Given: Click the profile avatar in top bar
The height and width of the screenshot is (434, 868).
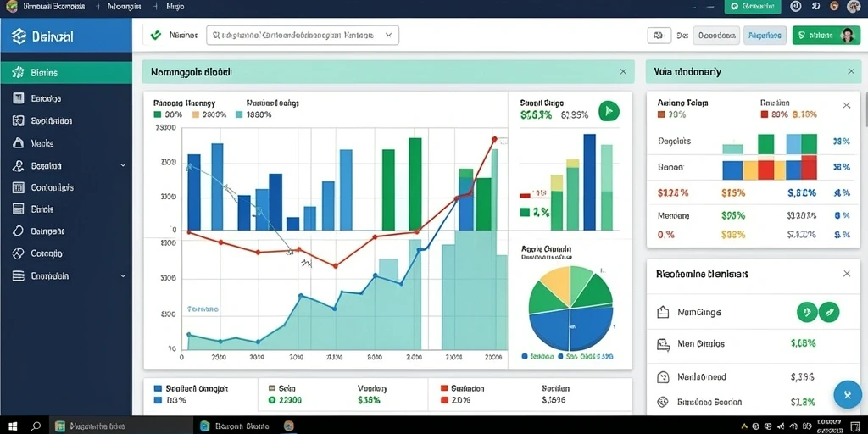Looking at the screenshot, I should pos(854,6).
